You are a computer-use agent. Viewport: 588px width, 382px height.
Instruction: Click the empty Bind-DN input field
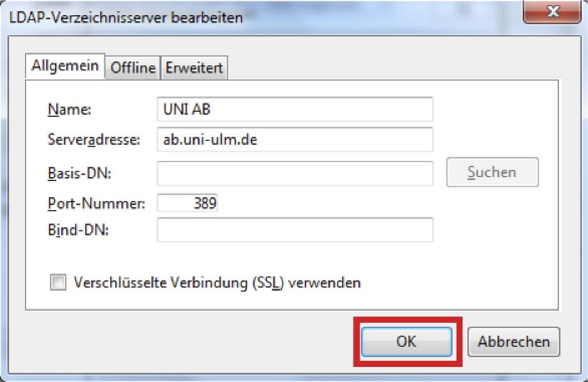[x=295, y=230]
